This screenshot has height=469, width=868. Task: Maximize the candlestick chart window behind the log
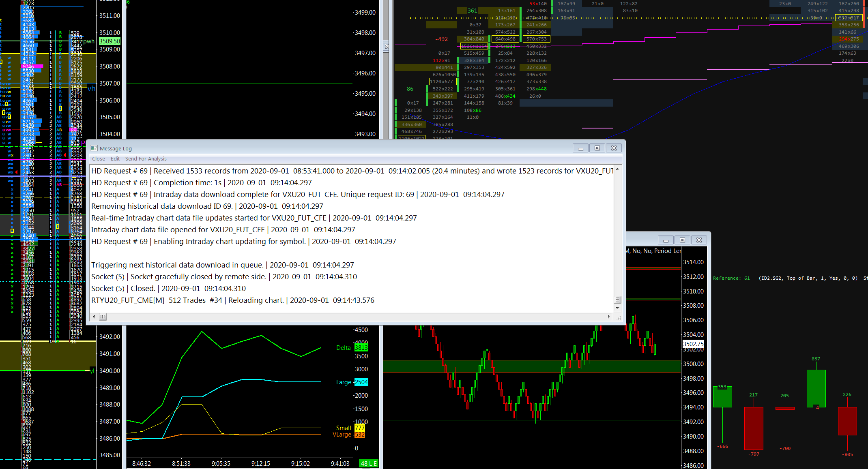point(682,240)
